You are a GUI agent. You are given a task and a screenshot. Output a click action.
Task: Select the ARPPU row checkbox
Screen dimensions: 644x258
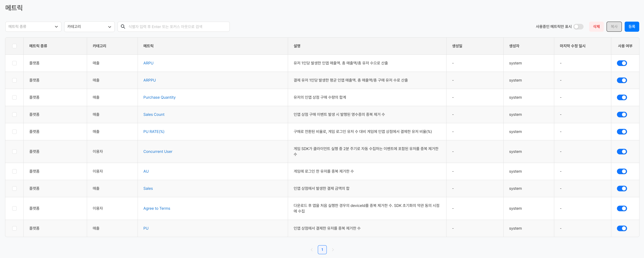[14, 80]
